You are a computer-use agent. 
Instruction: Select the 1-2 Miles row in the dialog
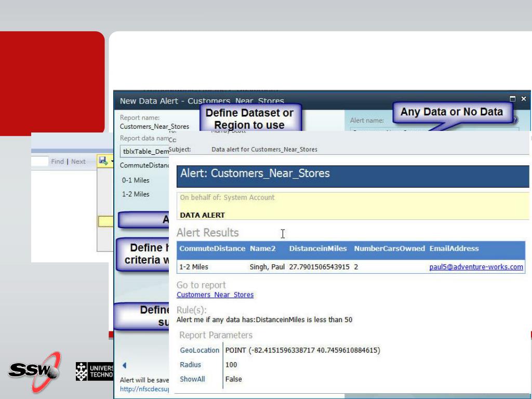pyautogui.click(x=136, y=194)
